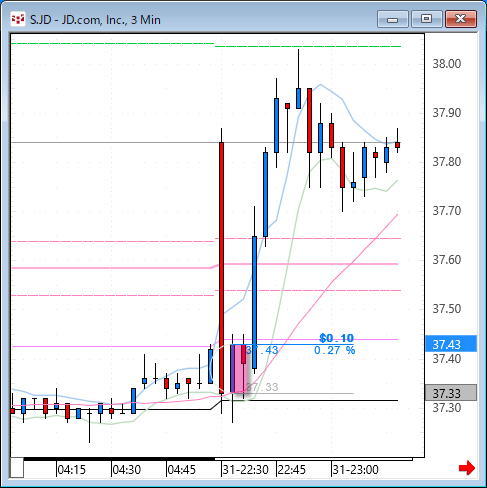Screen dimensions: 487x488
Task: Click the 04:45 time axis label
Action: [x=181, y=470]
